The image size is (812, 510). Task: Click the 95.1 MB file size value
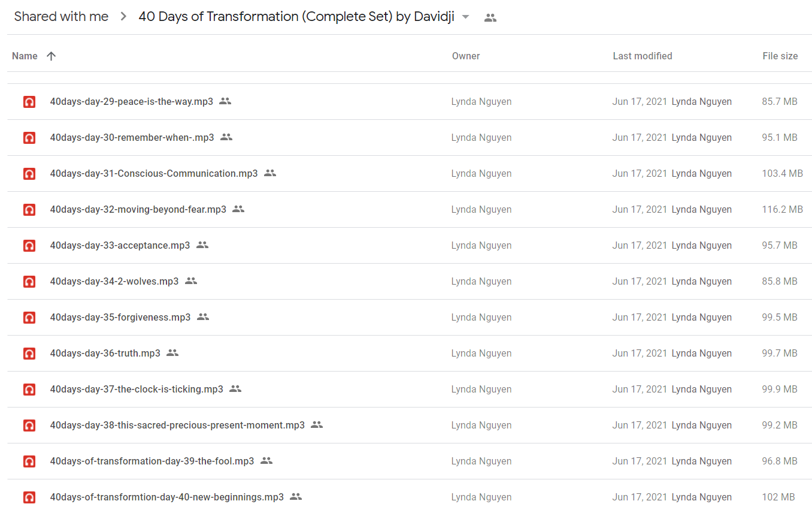pos(780,138)
